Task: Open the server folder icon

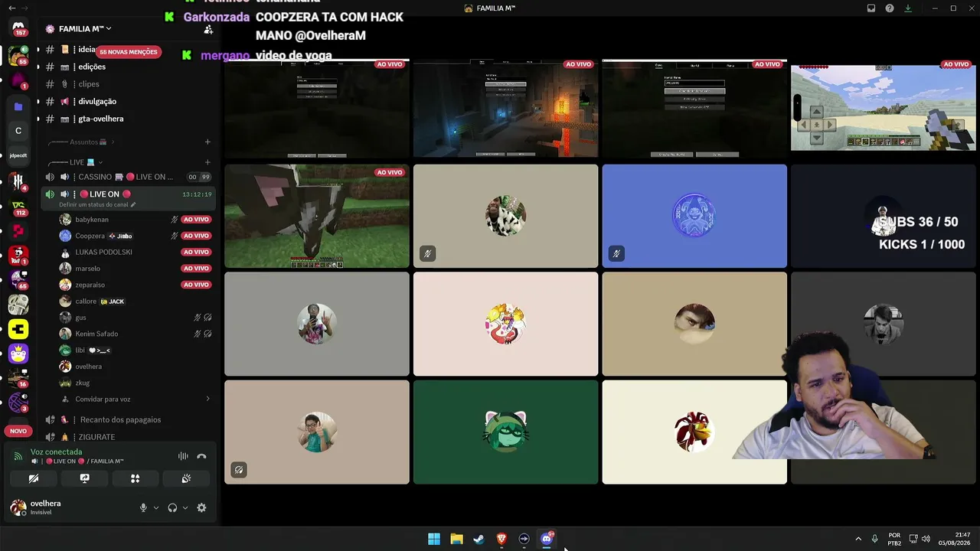Action: point(18,106)
